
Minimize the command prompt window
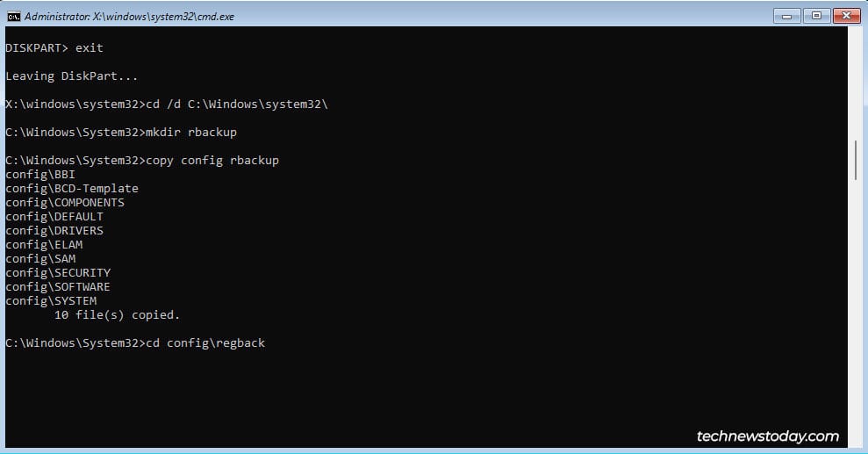click(x=787, y=15)
